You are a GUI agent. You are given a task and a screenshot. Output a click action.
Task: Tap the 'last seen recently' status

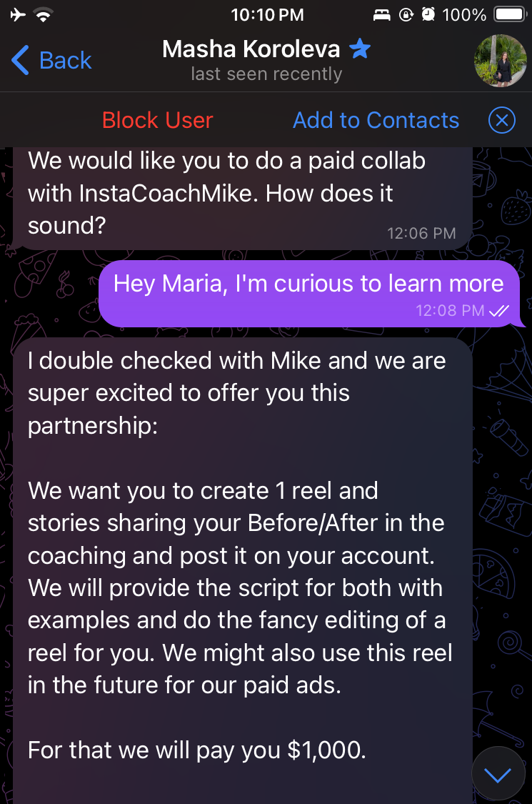(x=266, y=74)
